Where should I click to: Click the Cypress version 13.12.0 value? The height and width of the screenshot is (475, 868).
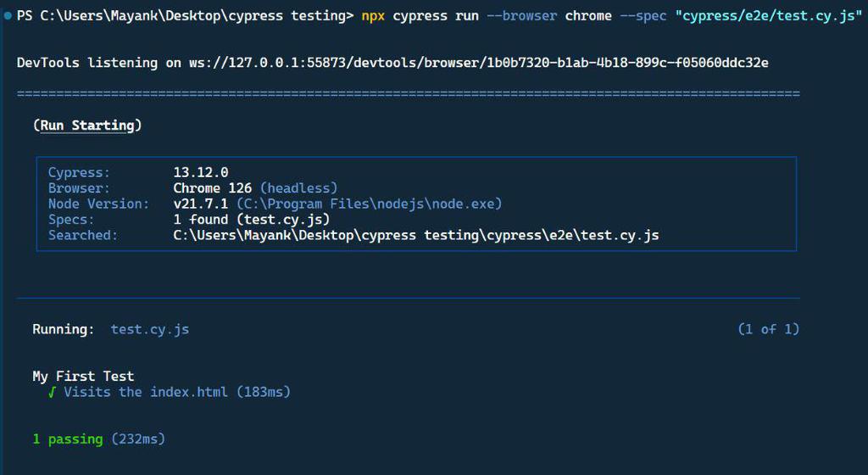coord(200,173)
